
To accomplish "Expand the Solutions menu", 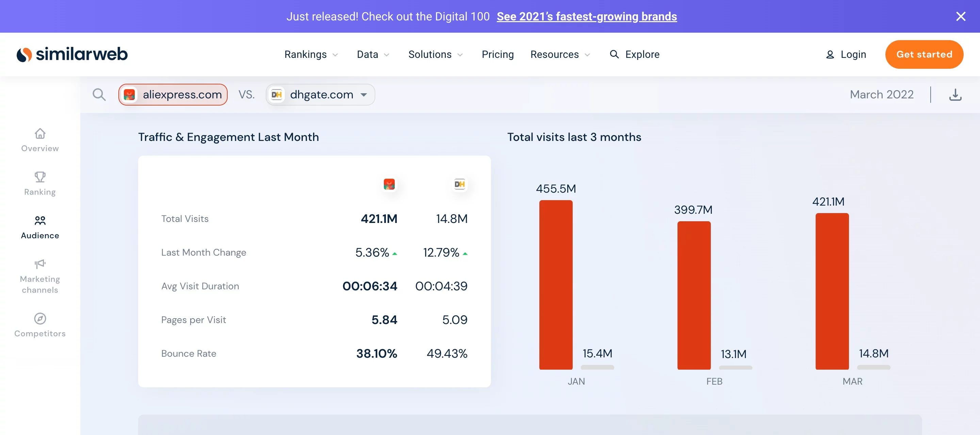I will tap(436, 54).
